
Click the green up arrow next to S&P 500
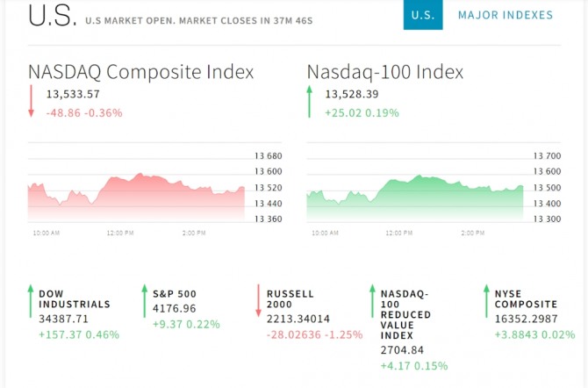pyautogui.click(x=145, y=301)
